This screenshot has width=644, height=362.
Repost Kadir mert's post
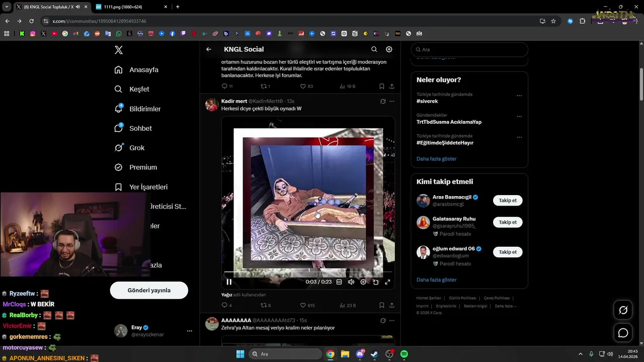(x=266, y=305)
